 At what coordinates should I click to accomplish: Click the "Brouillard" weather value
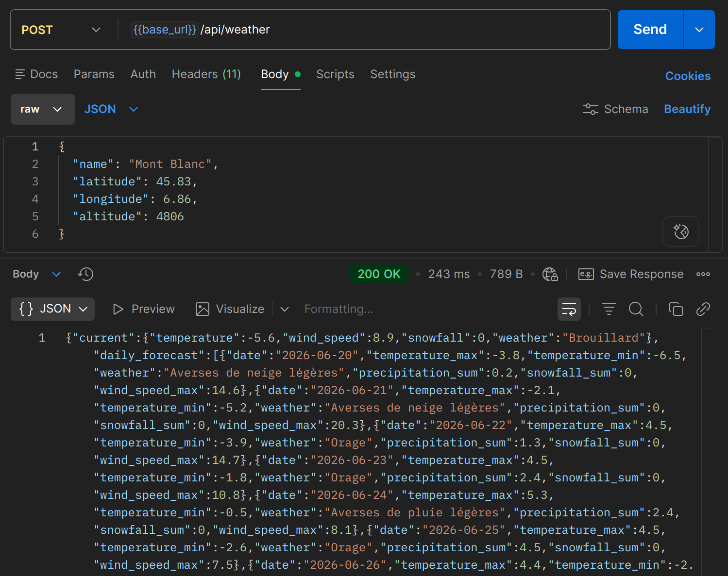point(604,338)
